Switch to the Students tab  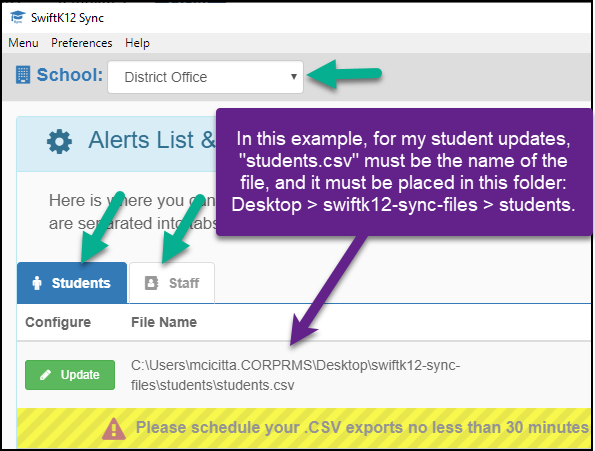click(x=72, y=283)
